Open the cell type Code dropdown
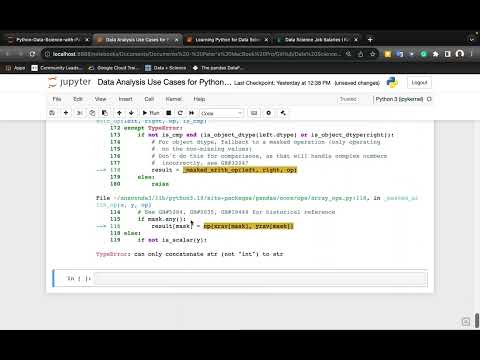 click(x=221, y=113)
